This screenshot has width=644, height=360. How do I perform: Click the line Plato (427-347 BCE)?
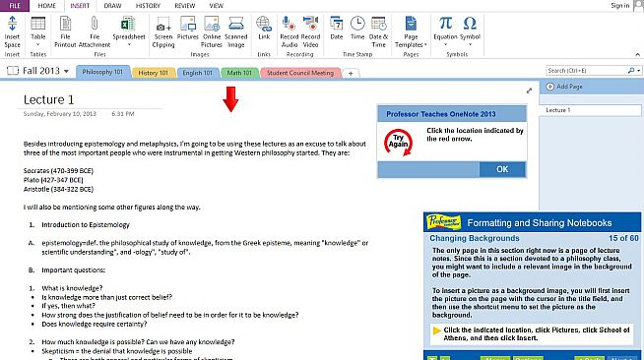[53, 180]
